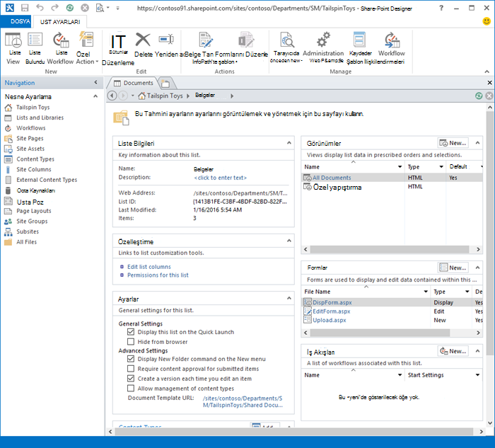
Task: Open Site Groups in navigation
Action: point(32,221)
